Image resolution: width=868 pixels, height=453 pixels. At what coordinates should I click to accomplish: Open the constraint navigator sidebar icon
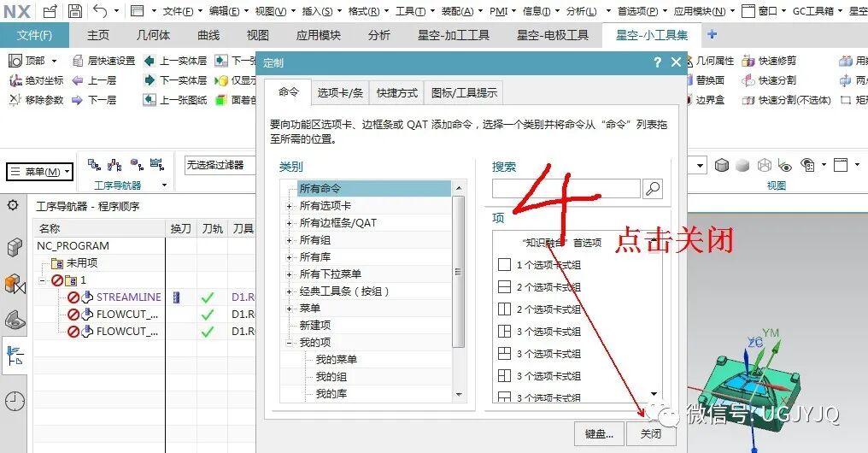15,284
